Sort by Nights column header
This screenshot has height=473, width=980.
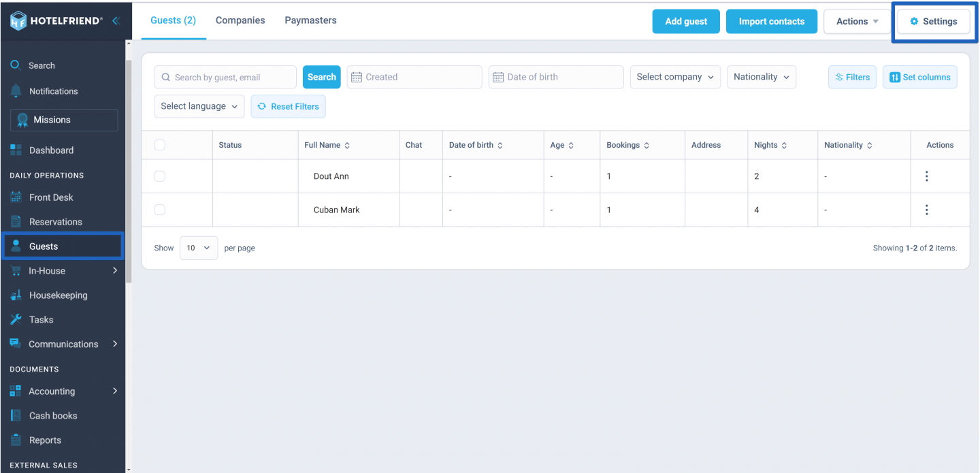click(770, 145)
